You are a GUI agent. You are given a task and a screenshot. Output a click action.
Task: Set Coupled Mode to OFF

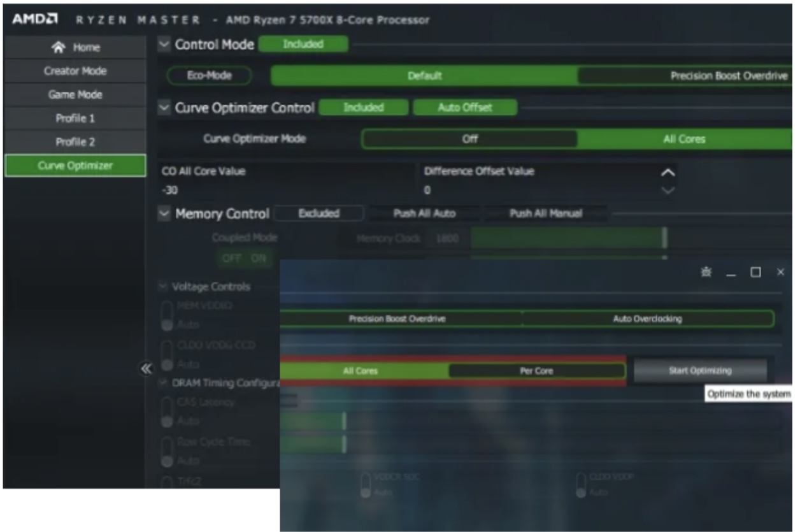pos(232,259)
